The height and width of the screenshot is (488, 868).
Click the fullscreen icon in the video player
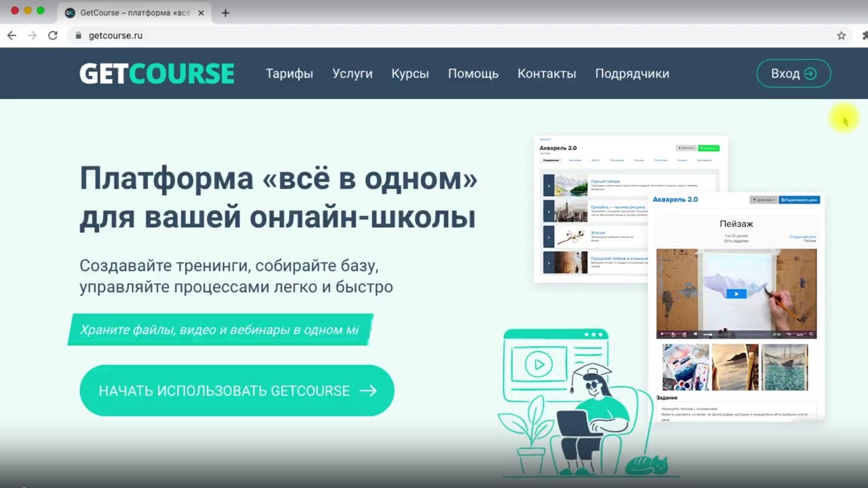tap(811, 334)
